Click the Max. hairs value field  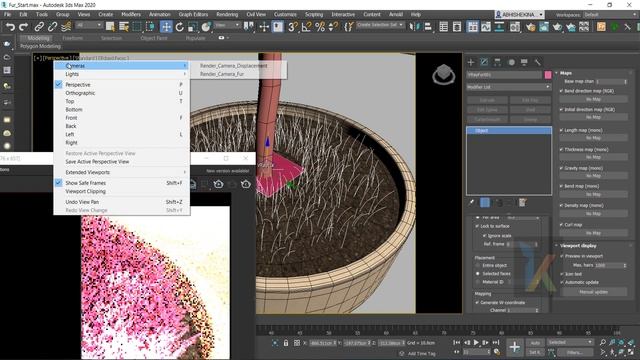click(x=608, y=265)
